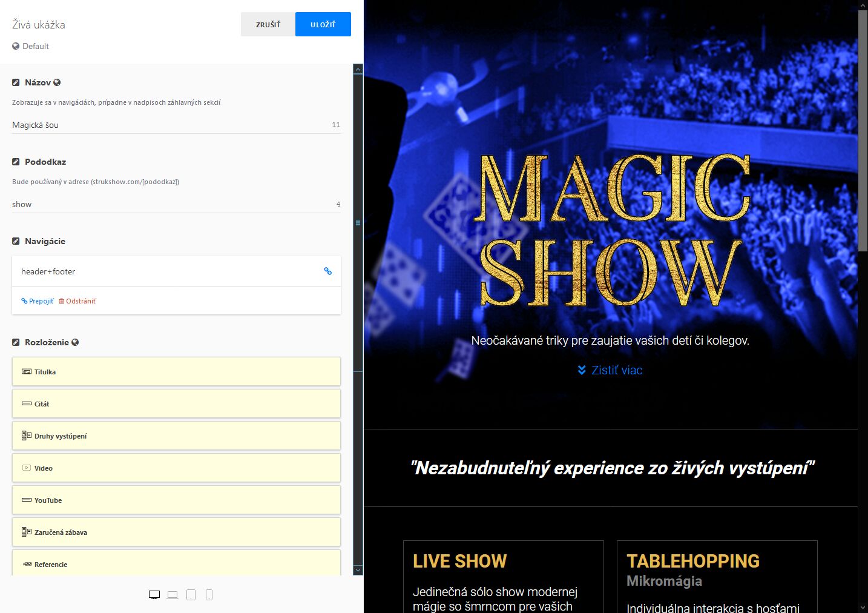Click edit icon next to Názov
This screenshot has height=613, width=868.
click(16, 82)
